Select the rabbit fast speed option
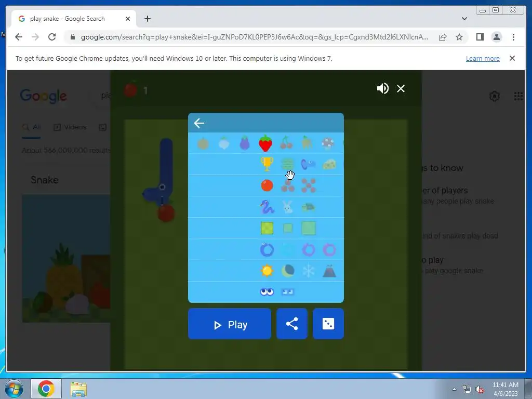 [x=287, y=207]
